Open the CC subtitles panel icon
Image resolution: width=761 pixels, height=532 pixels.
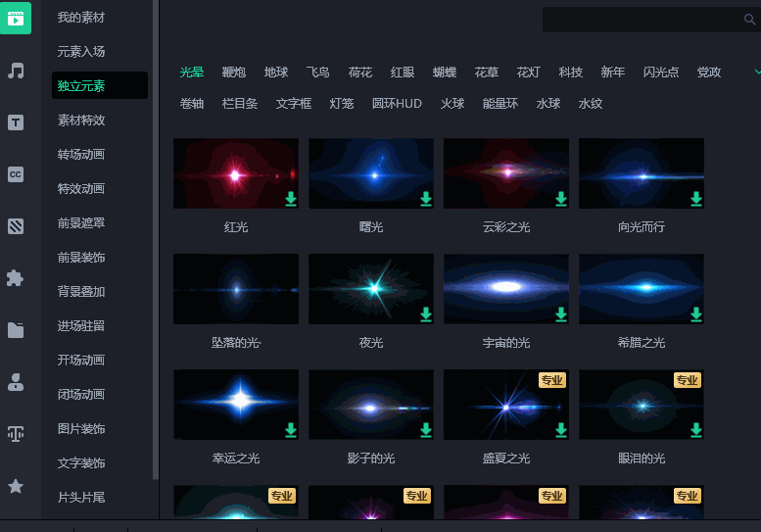click(x=16, y=174)
